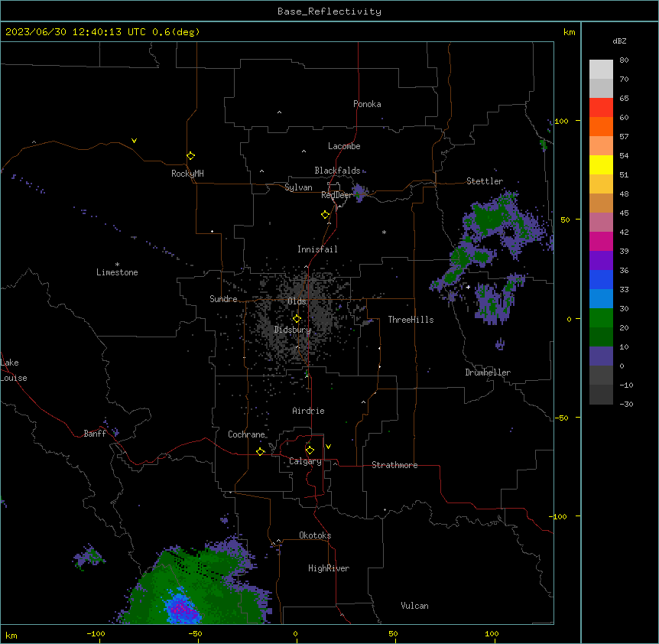Click the light gray 80 dBZ legend swatch
Screen dimensions: 659x644
coord(601,70)
